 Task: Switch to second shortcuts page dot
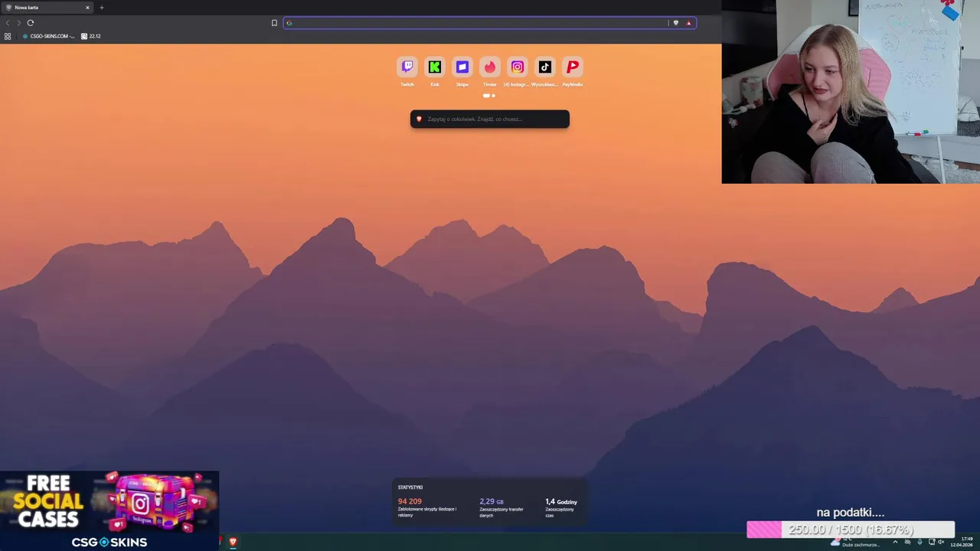tap(493, 96)
